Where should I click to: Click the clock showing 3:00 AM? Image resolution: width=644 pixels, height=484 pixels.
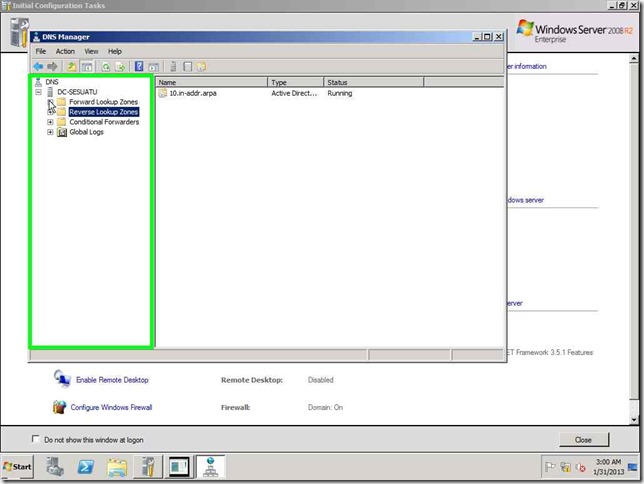(608, 467)
